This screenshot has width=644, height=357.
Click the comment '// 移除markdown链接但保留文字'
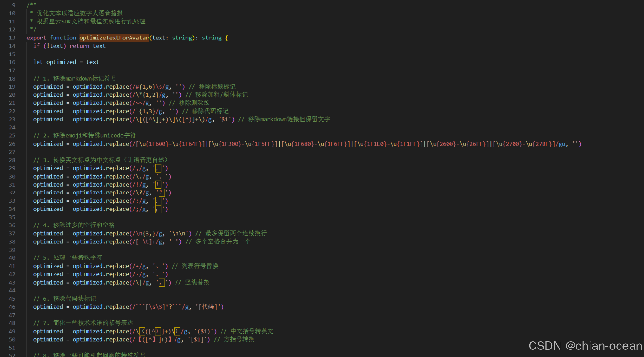click(284, 119)
